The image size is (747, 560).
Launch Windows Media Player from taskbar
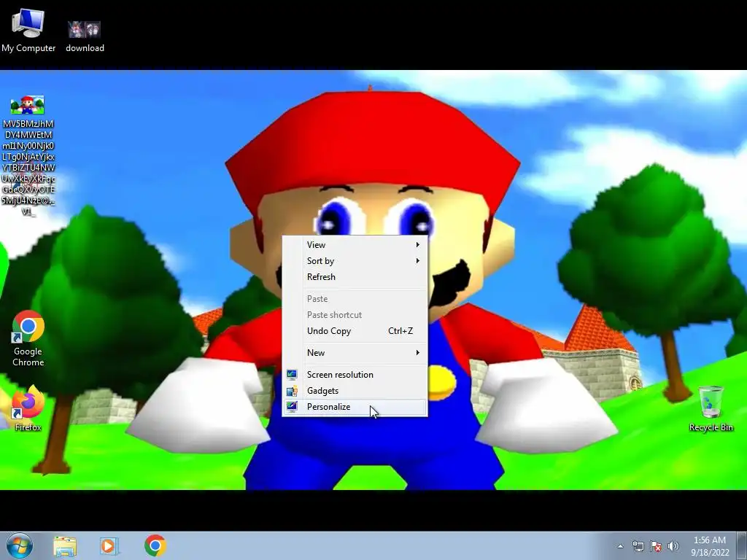(109, 546)
